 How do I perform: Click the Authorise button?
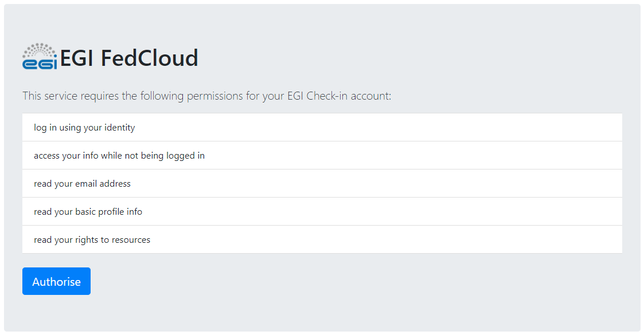point(56,281)
